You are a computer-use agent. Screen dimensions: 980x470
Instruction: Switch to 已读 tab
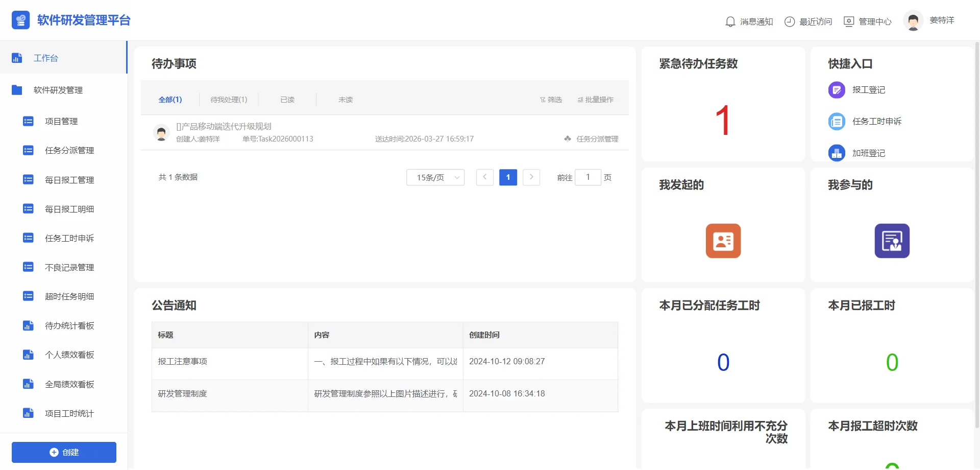point(287,100)
